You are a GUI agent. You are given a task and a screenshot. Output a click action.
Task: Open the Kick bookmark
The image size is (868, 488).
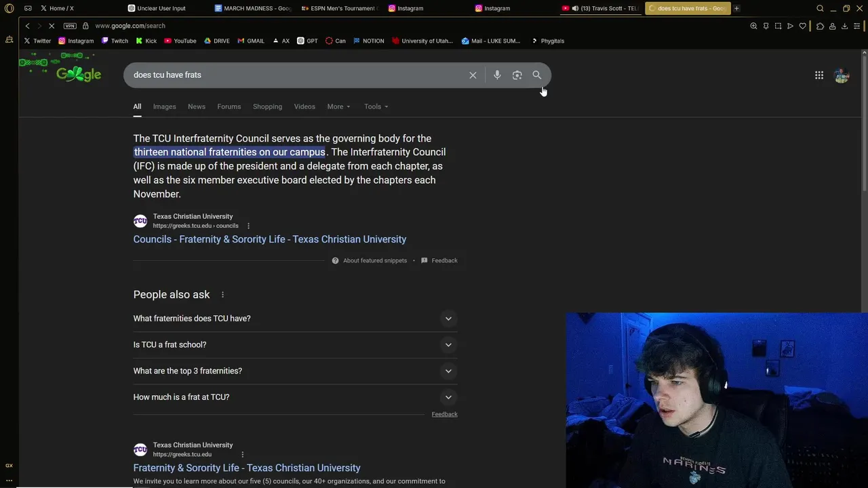[146, 41]
